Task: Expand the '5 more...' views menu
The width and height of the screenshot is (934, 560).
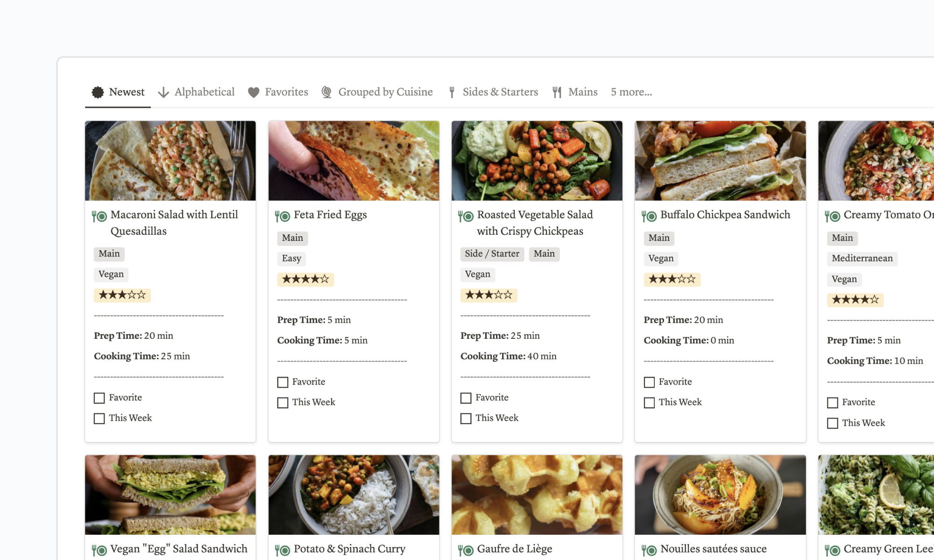Action: pos(631,92)
